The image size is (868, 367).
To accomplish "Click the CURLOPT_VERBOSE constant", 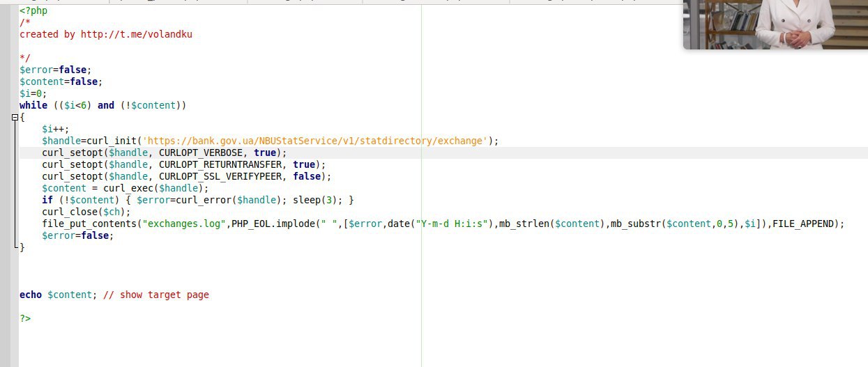I will point(201,153).
